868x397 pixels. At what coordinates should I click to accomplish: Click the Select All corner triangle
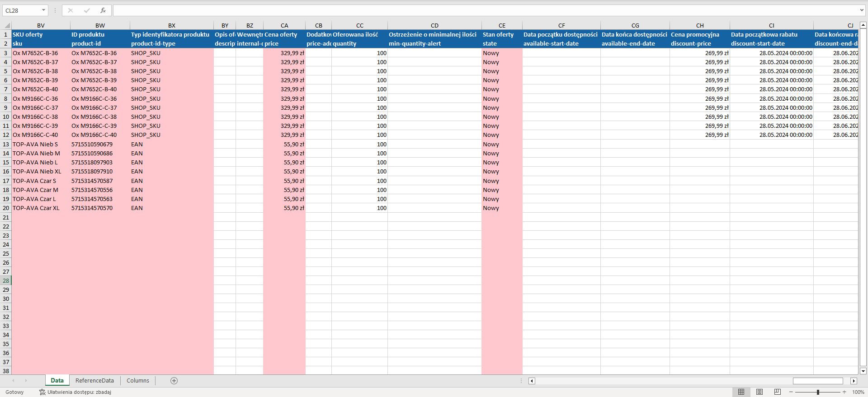(7, 26)
